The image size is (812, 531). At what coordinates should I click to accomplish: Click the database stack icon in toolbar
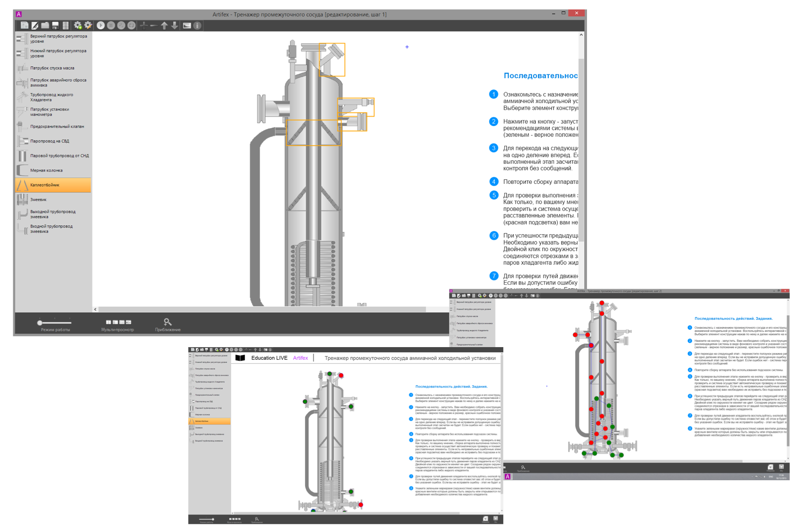pos(65,25)
